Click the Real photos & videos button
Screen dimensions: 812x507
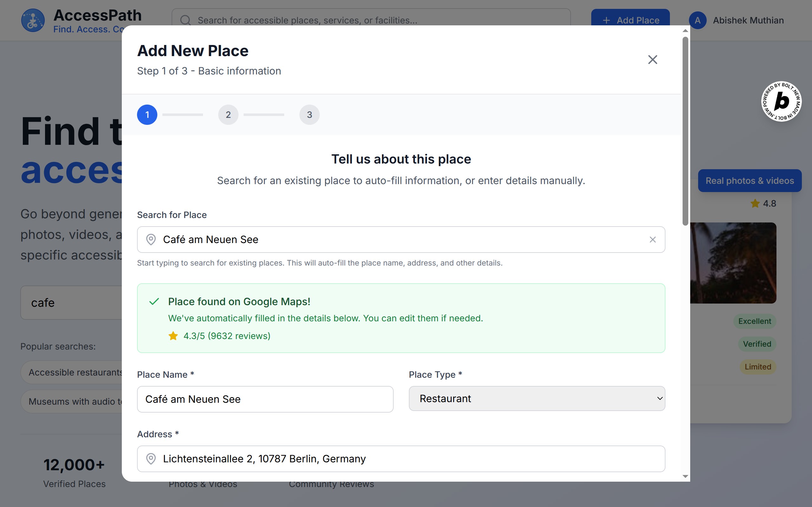[x=749, y=181]
